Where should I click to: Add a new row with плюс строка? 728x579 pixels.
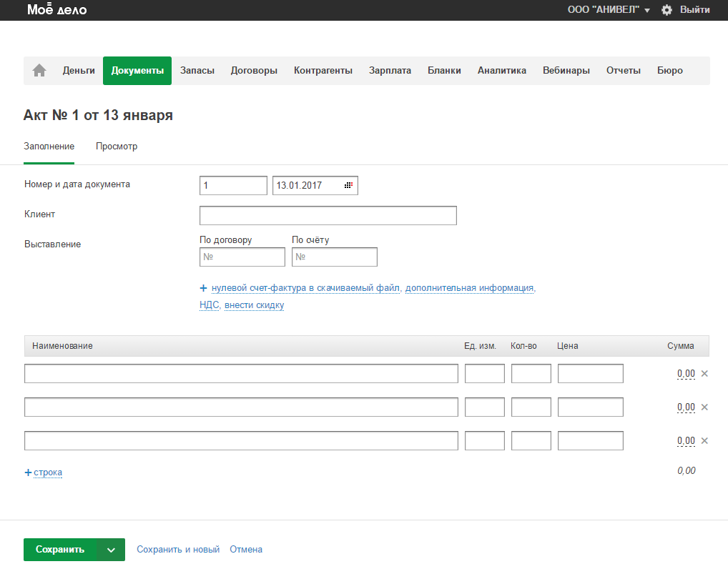click(44, 472)
